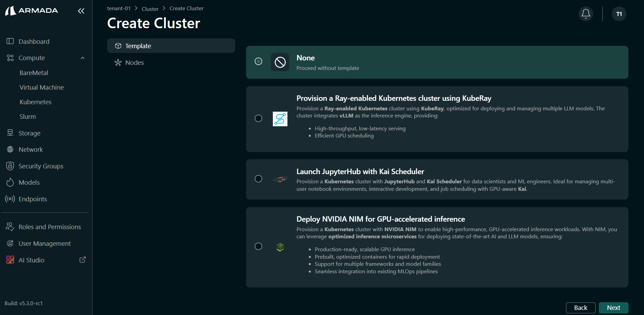The height and width of the screenshot is (315, 644).
Task: Click the Network globe icon
Action: tap(10, 149)
